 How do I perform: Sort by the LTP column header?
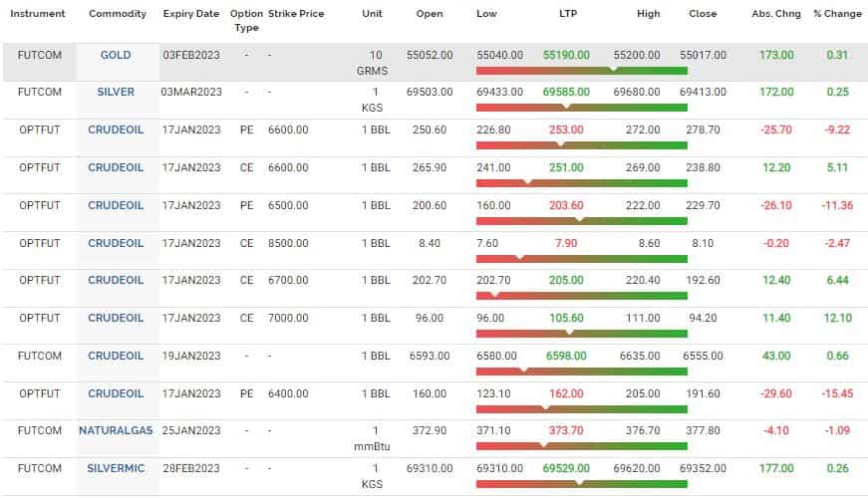(568, 13)
